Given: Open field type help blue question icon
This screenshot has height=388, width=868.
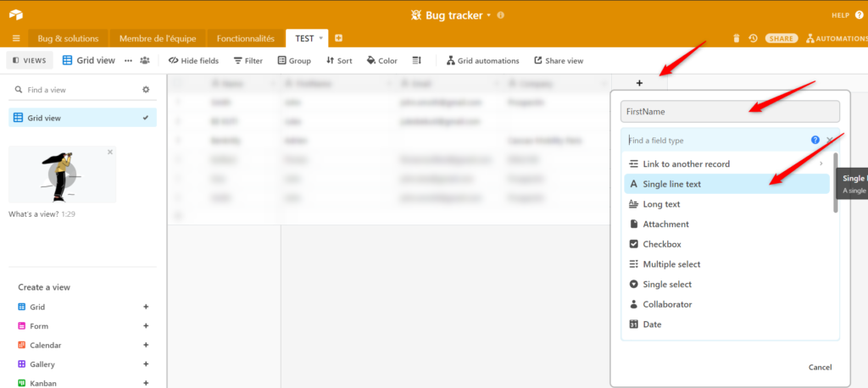Looking at the screenshot, I should click(815, 140).
